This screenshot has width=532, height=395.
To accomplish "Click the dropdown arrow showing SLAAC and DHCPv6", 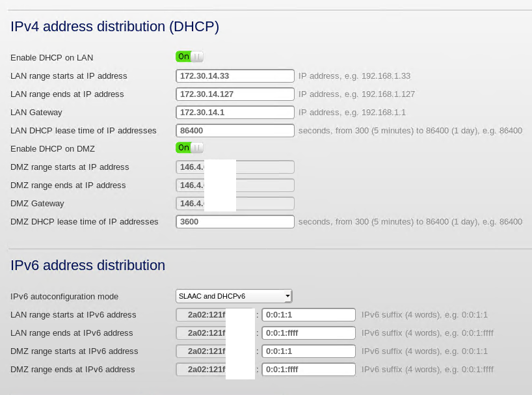I will tap(287, 296).
